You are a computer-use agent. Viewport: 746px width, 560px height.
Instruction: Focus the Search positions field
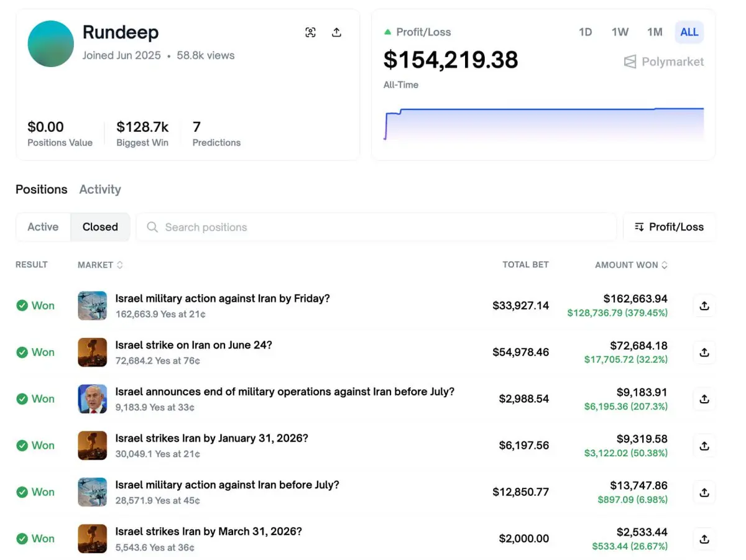pos(376,227)
